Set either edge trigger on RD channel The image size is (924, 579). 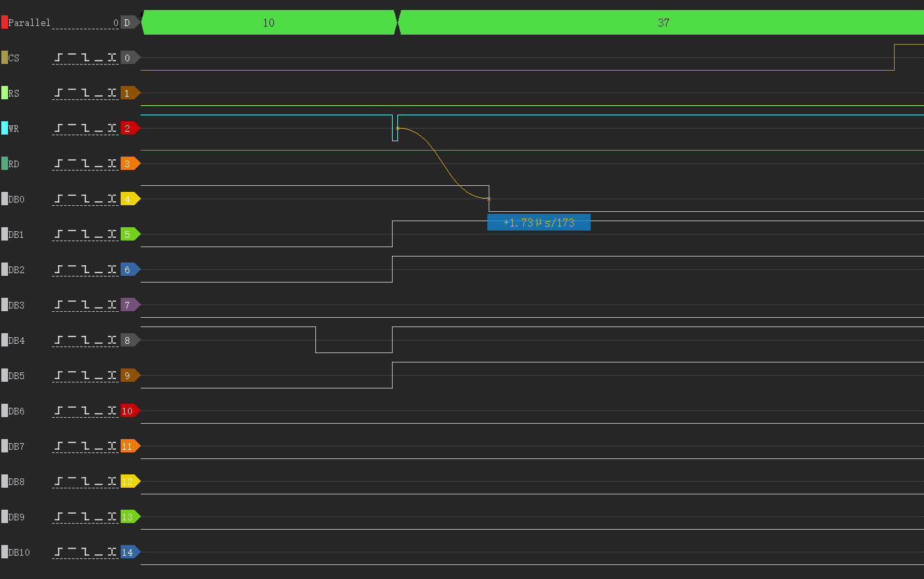pos(112,163)
